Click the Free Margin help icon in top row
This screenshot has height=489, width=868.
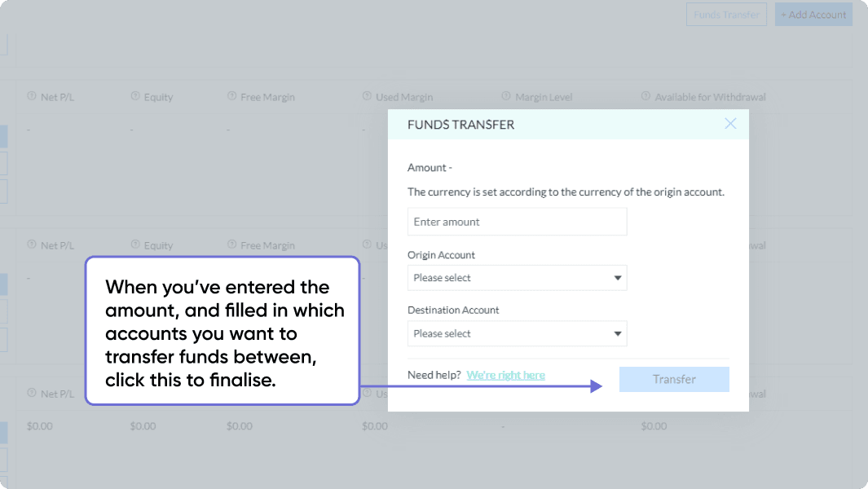click(231, 96)
